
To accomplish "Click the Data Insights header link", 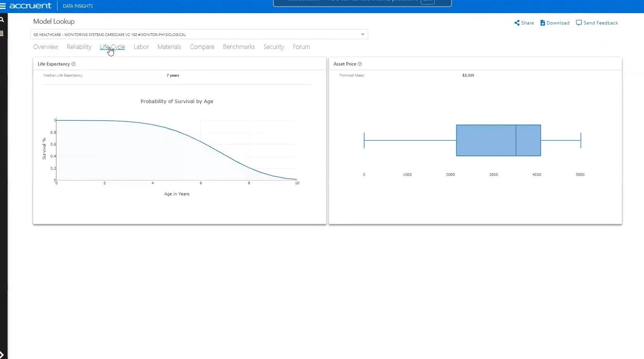I will click(x=78, y=6).
